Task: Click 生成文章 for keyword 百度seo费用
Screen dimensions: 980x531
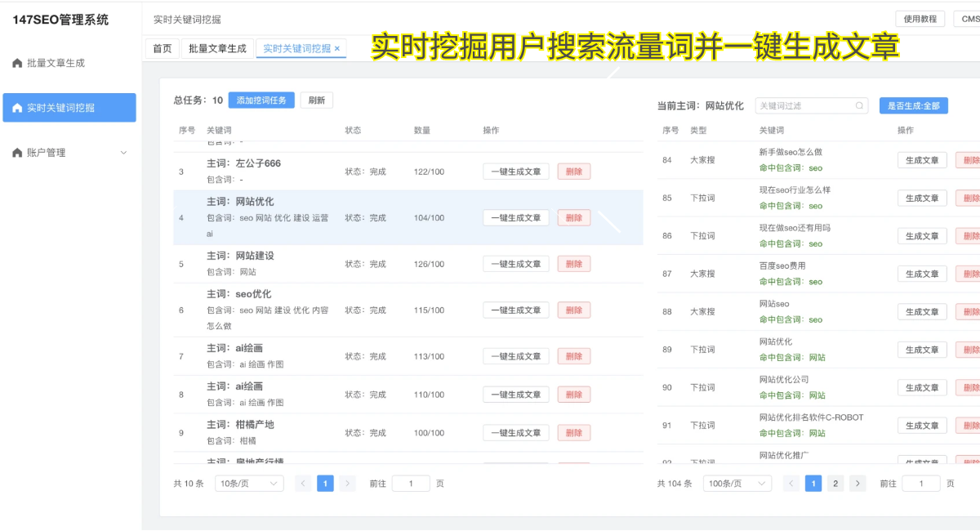Action: (921, 273)
